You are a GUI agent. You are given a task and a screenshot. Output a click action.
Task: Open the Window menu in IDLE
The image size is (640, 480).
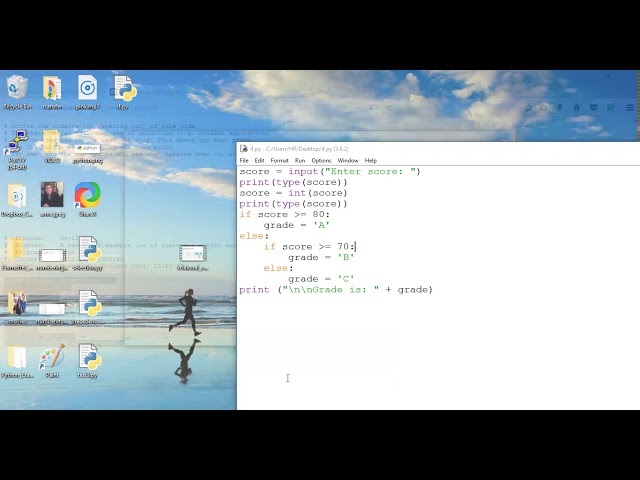click(x=348, y=160)
